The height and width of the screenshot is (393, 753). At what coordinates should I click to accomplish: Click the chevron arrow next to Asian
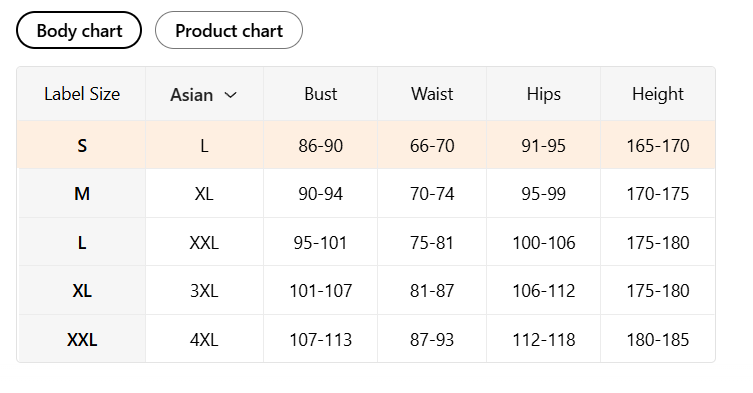click(231, 95)
